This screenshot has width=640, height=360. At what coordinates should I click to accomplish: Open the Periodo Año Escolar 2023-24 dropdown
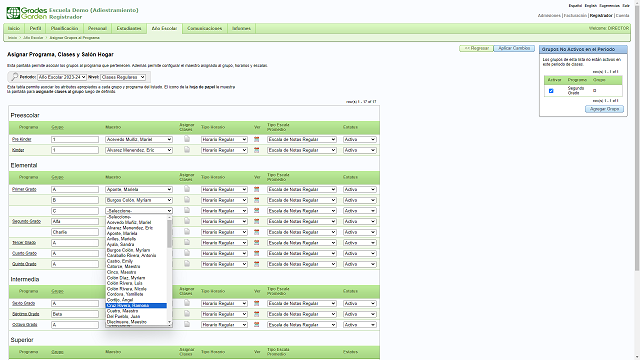point(62,77)
